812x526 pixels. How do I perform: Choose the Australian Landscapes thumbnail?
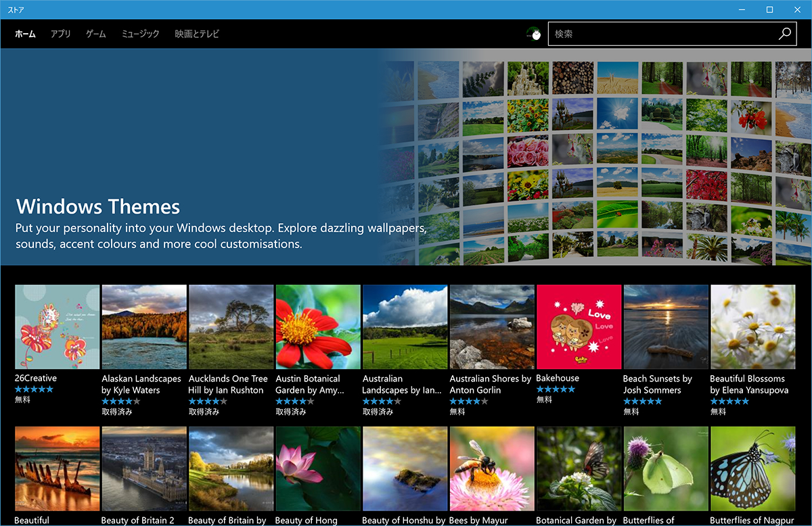pos(405,327)
